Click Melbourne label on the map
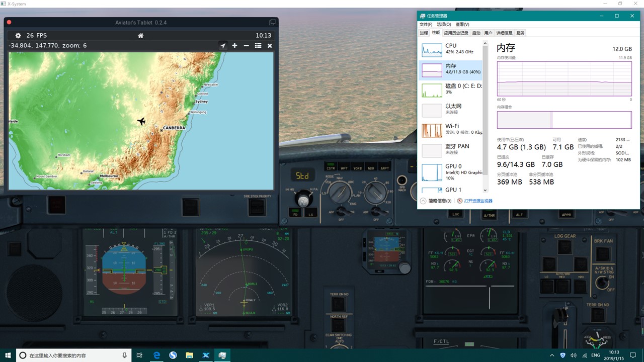This screenshot has height=362, width=644. point(109,176)
